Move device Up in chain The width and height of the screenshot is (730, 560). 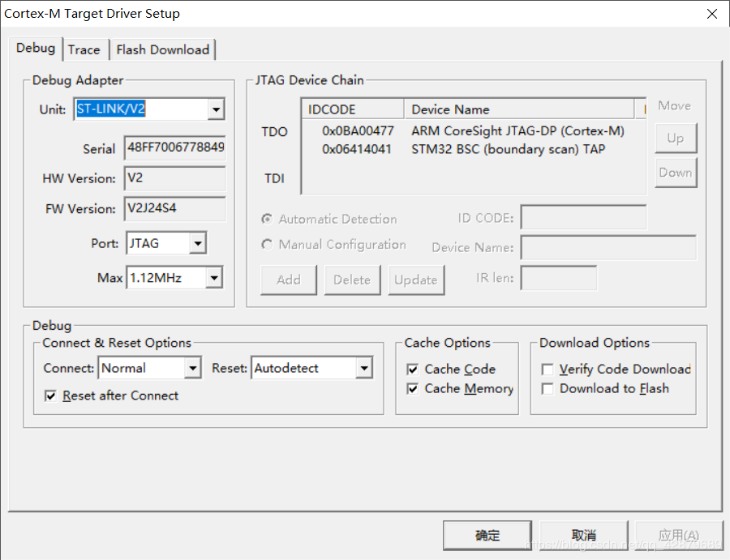676,138
